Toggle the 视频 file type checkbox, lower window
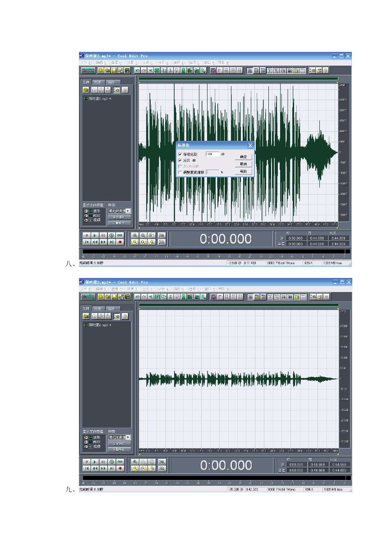The image size is (392, 554). pos(85,446)
